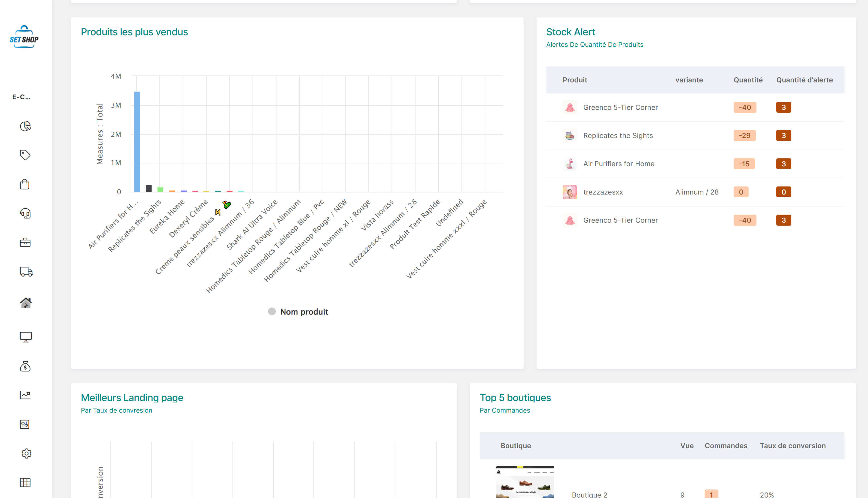Viewport: 868px width, 498px height.
Task: Open the settings gear at sidebar bottom
Action: [x=25, y=453]
